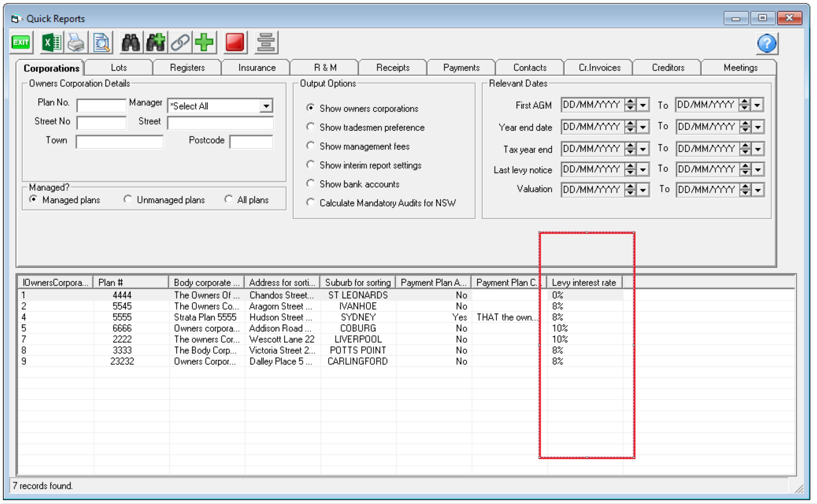Open help with blue question mark icon
Image resolution: width=817 pixels, height=504 pixels.
point(767,44)
